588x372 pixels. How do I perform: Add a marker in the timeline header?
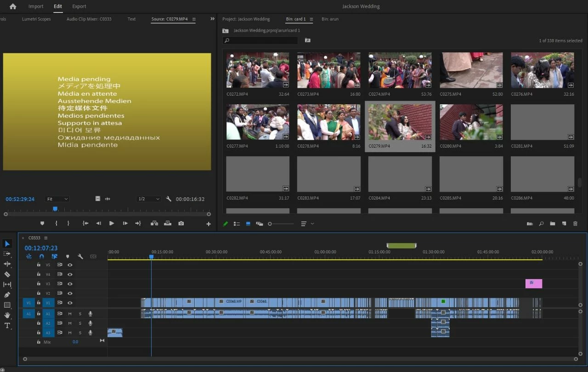(68, 257)
